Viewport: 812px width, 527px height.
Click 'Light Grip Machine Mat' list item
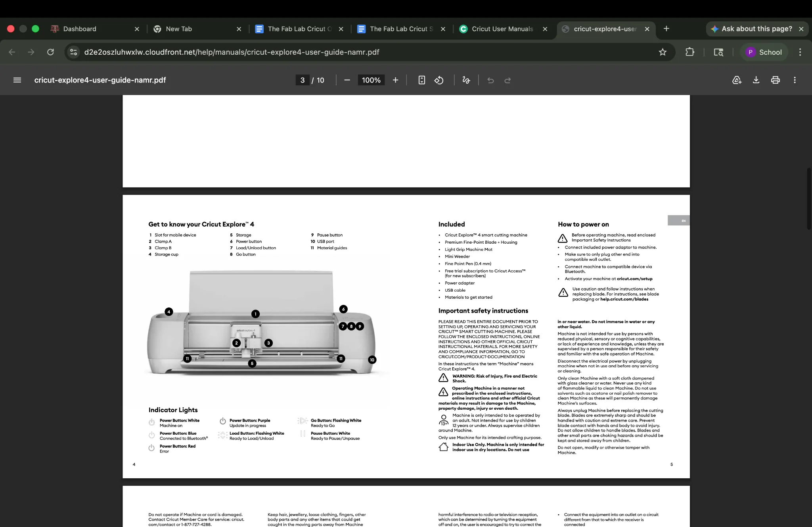(468, 249)
